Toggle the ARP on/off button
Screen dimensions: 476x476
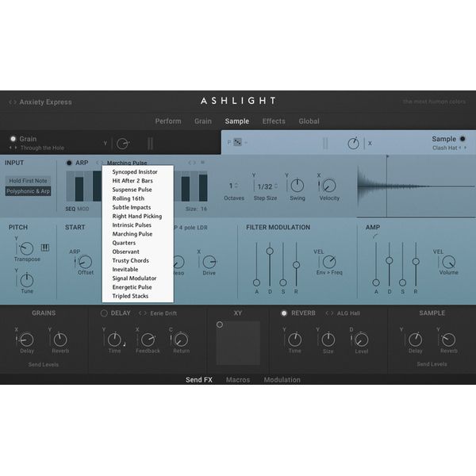69,163
